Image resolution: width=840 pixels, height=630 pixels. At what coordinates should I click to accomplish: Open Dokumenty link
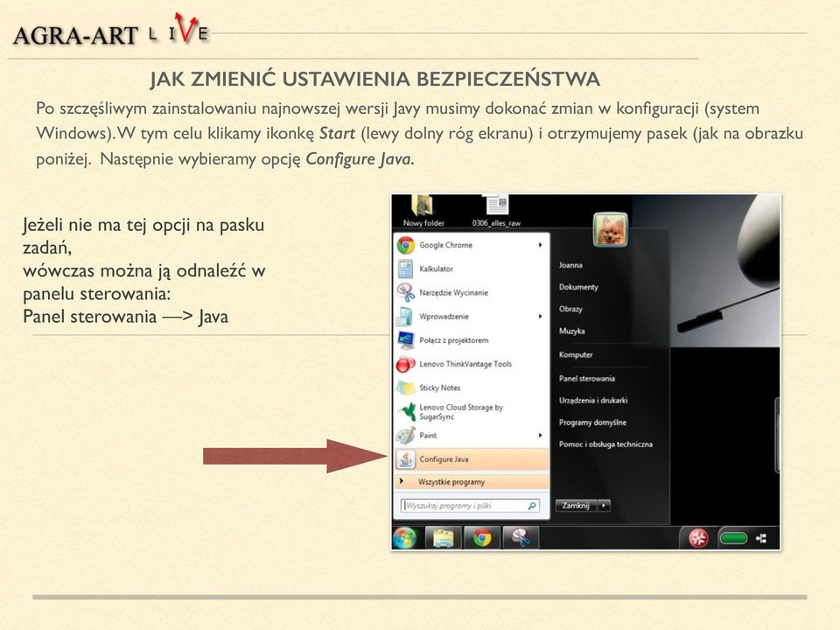point(578,287)
